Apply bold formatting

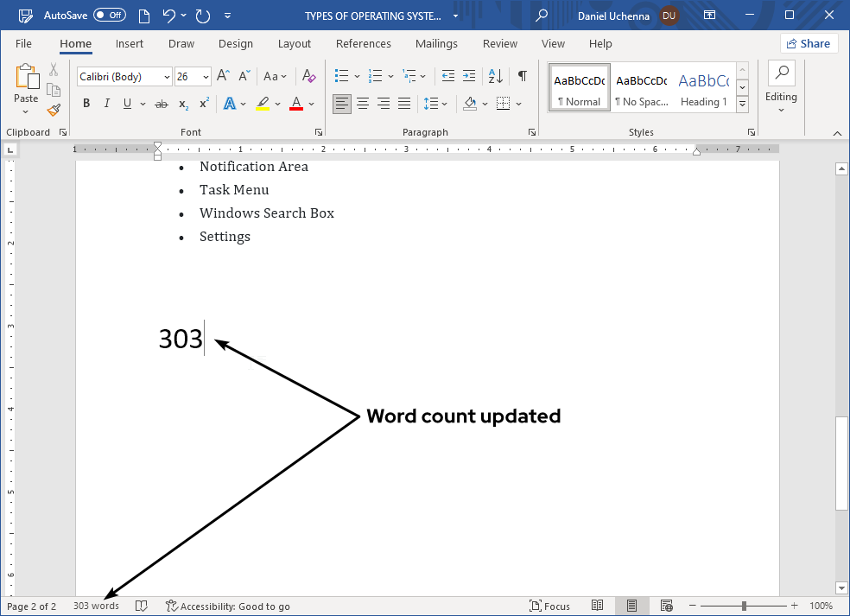(86, 103)
